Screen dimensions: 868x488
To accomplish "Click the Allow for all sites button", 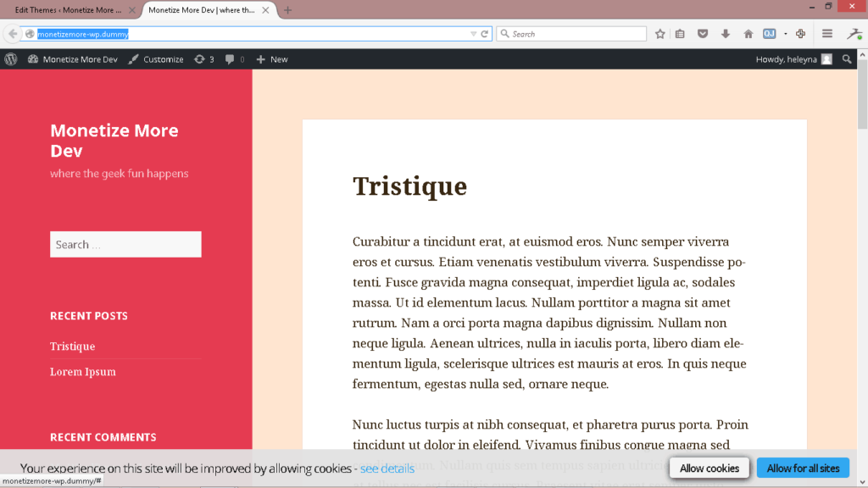I will pyautogui.click(x=803, y=468).
